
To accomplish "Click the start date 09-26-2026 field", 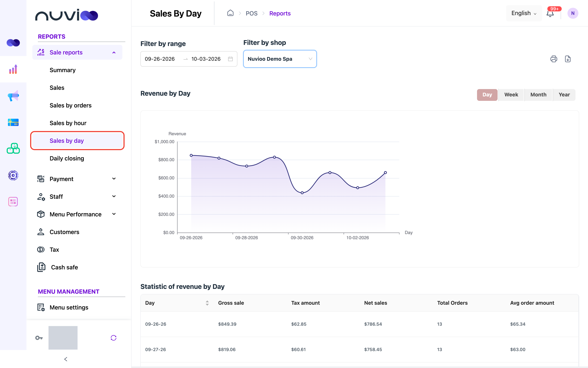I will [160, 59].
